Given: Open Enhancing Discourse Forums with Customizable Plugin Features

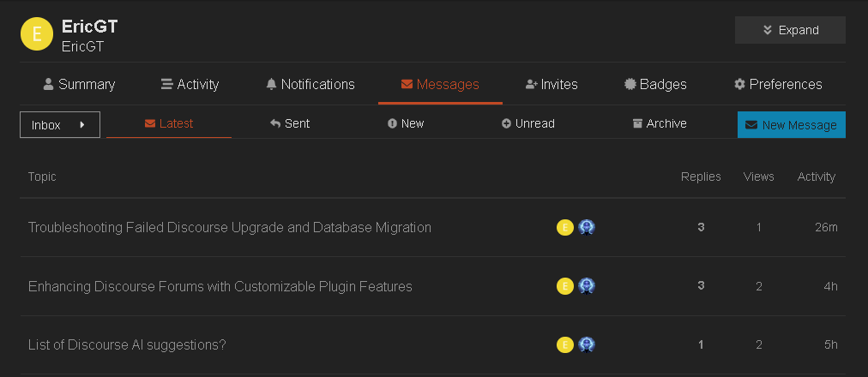Looking at the screenshot, I should pos(220,286).
